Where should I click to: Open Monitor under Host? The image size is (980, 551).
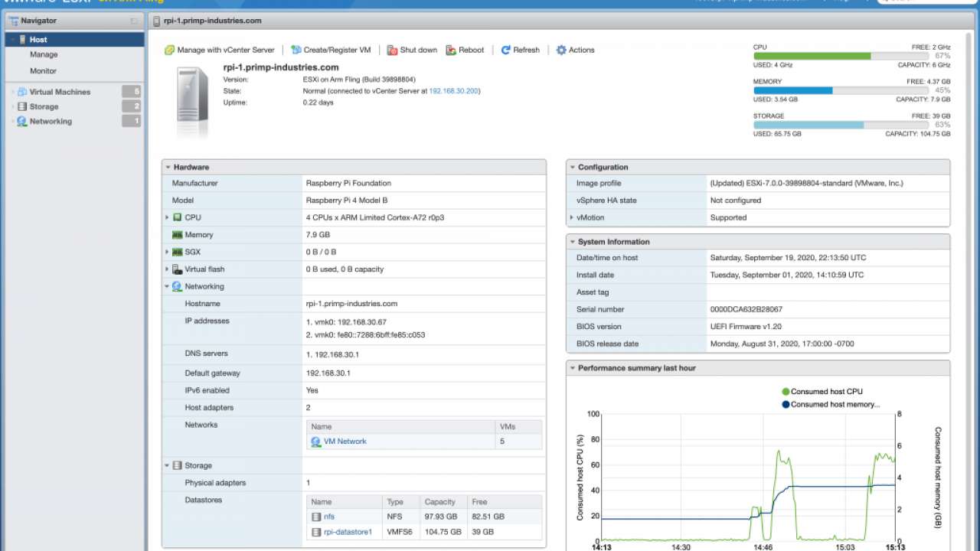44,70
